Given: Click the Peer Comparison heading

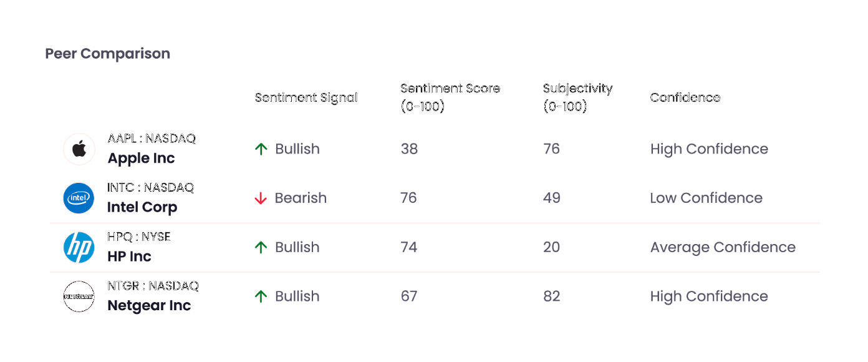Looking at the screenshot, I should point(108,54).
